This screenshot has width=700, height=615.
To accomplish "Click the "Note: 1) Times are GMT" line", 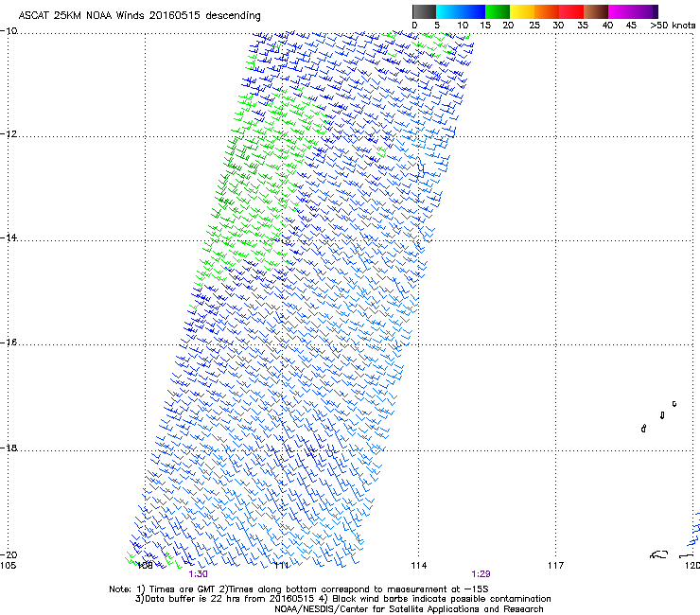I will [x=298, y=589].
